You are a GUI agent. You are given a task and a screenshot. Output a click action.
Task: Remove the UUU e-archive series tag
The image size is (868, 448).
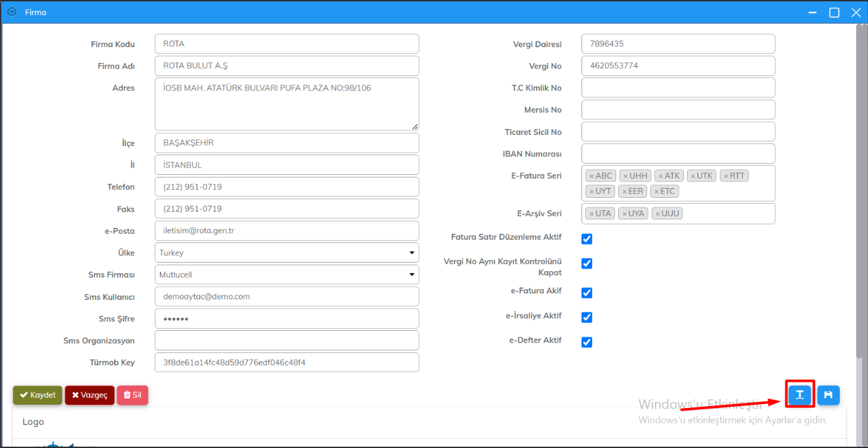click(658, 214)
